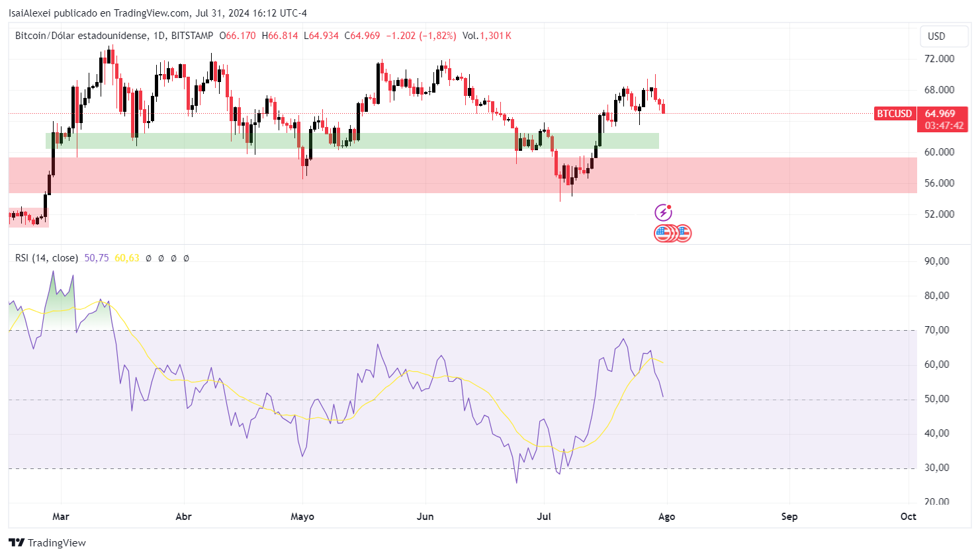980x557 pixels.
Task: Click the 90,00 RSI scale label
Action: tap(936, 261)
